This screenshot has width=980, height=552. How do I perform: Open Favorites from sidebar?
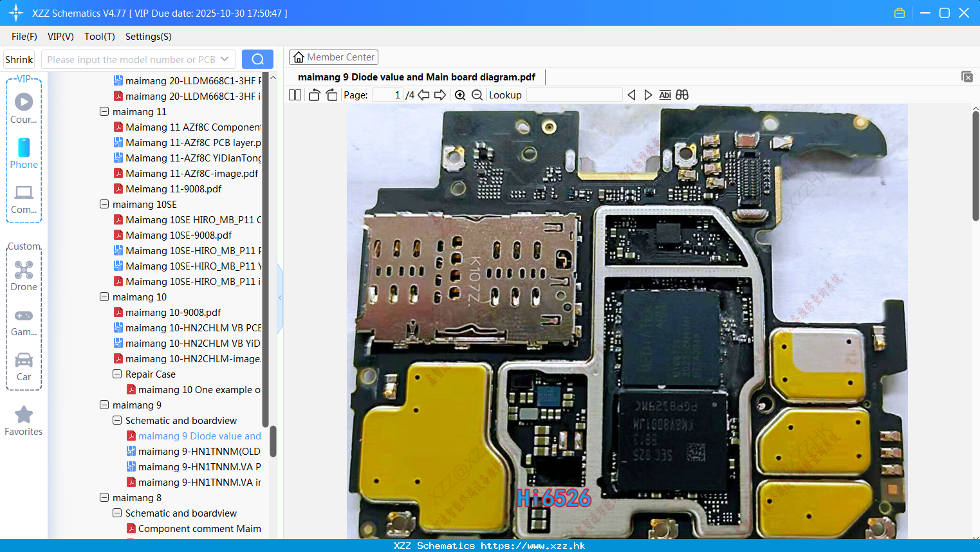pyautogui.click(x=24, y=421)
